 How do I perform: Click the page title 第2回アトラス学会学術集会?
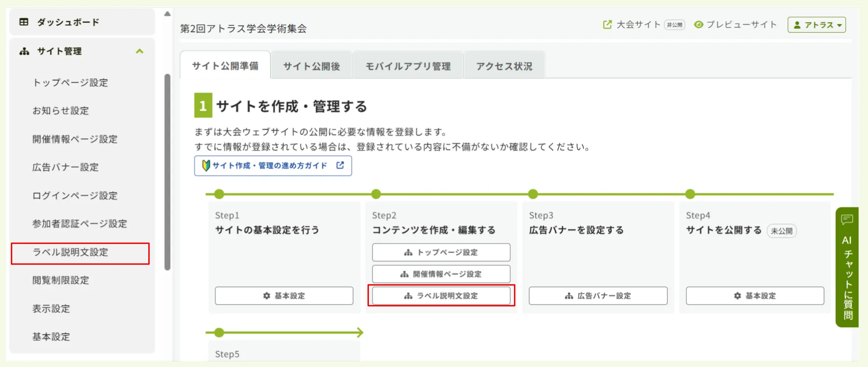[243, 29]
